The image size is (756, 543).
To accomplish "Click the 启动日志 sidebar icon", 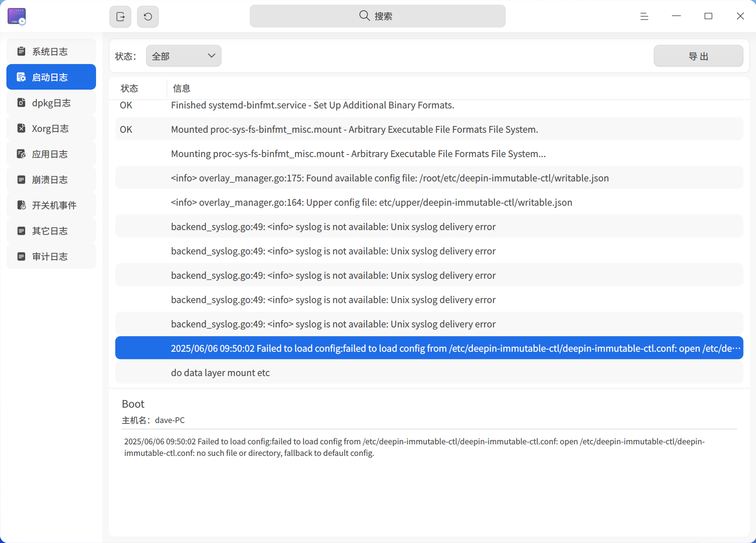I will (21, 77).
